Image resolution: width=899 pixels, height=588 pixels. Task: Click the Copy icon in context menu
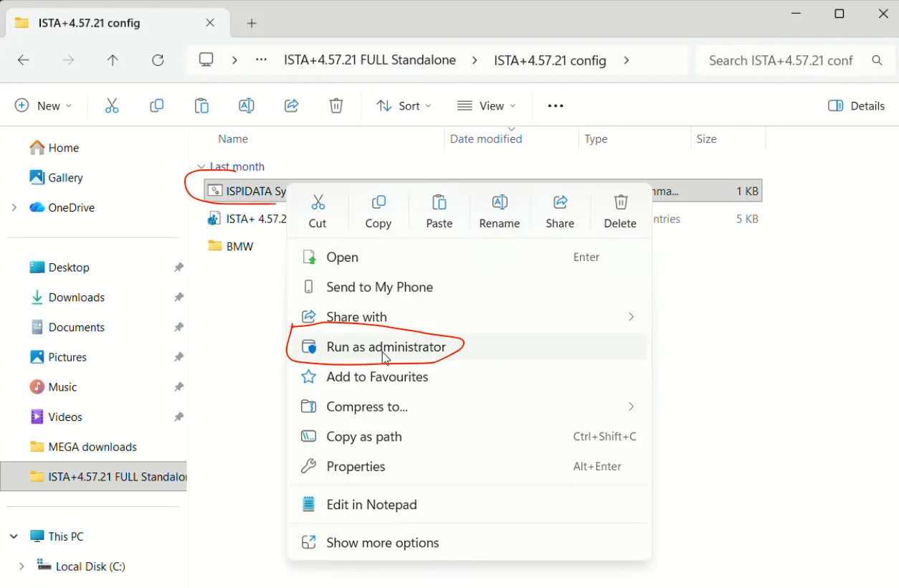[379, 201]
